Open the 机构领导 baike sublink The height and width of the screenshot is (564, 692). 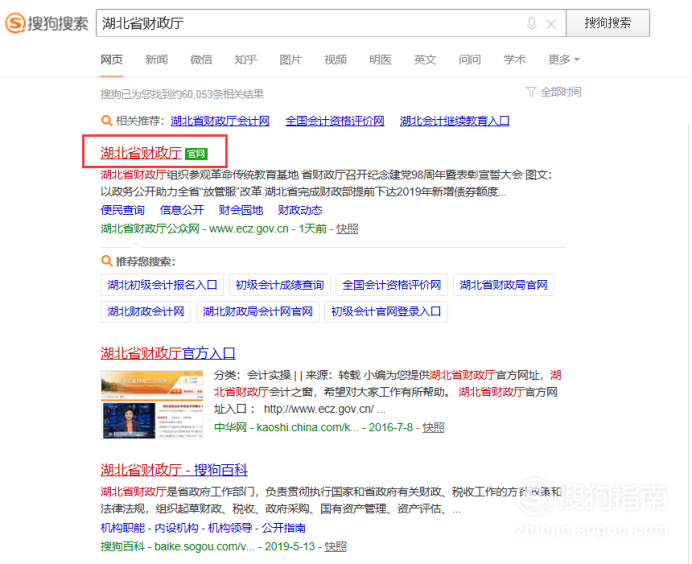click(230, 528)
